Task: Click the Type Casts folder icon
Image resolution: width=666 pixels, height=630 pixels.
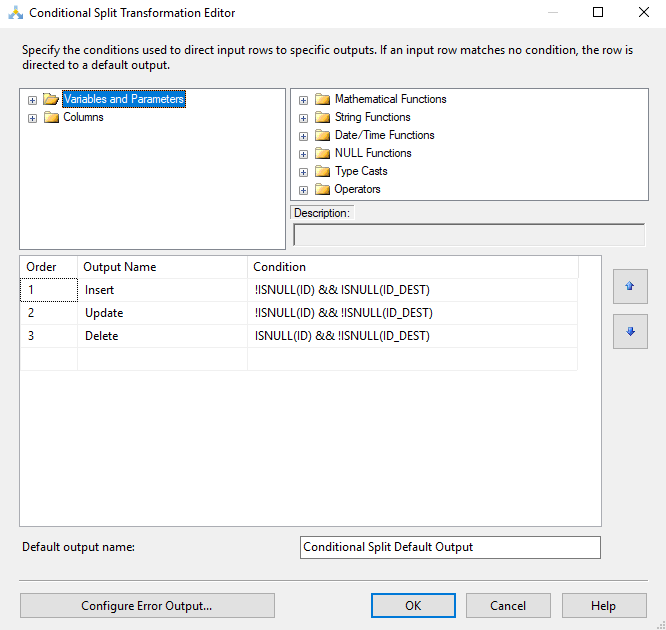Action: [322, 172]
